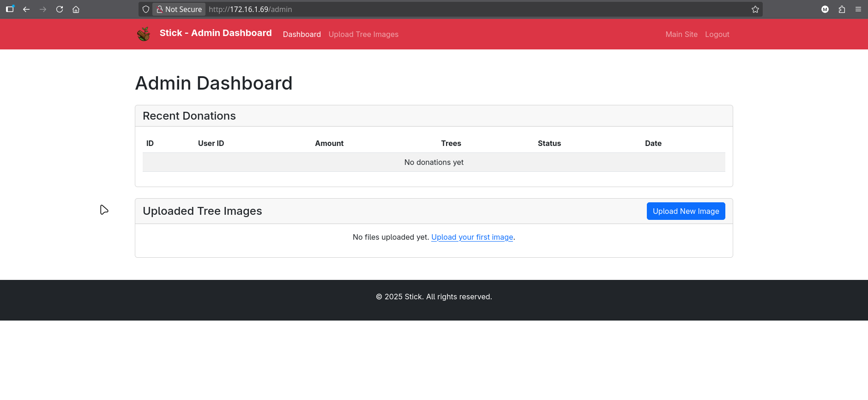The image size is (868, 400).
Task: Focus the URL address bar
Action: tap(462, 9)
